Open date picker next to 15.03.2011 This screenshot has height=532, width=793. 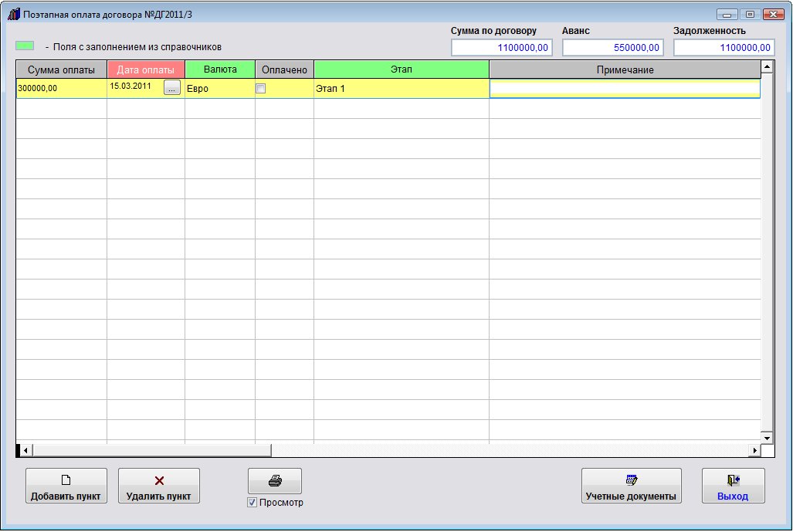pos(172,87)
